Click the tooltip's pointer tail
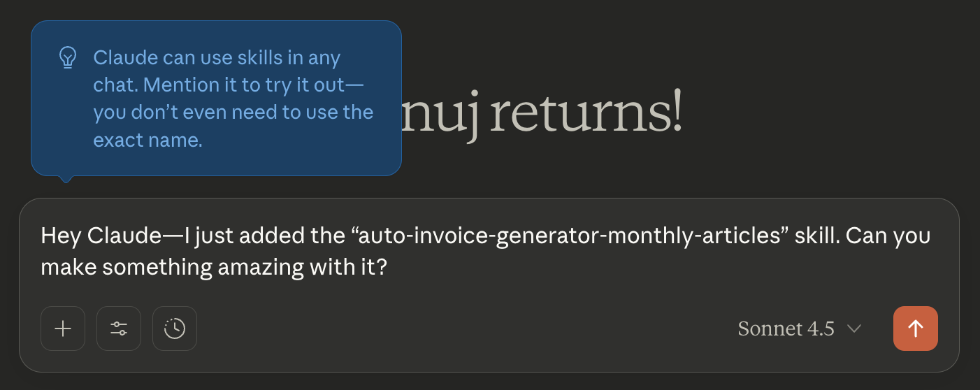This screenshot has height=390, width=980. pyautogui.click(x=66, y=178)
